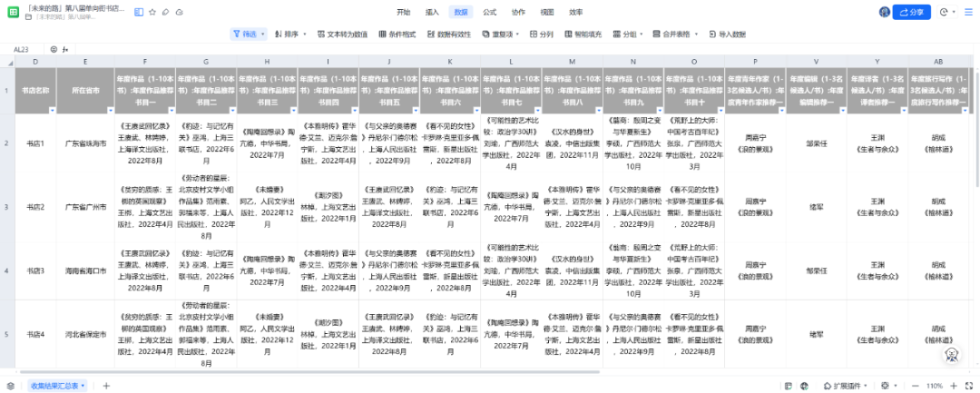Switch to the 视图 ribbon tab

[x=547, y=12]
